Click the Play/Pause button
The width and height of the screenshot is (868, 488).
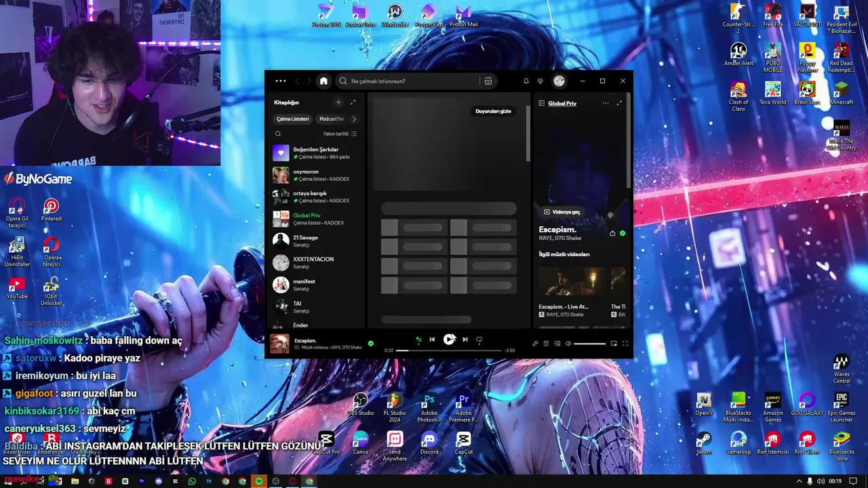click(x=449, y=340)
